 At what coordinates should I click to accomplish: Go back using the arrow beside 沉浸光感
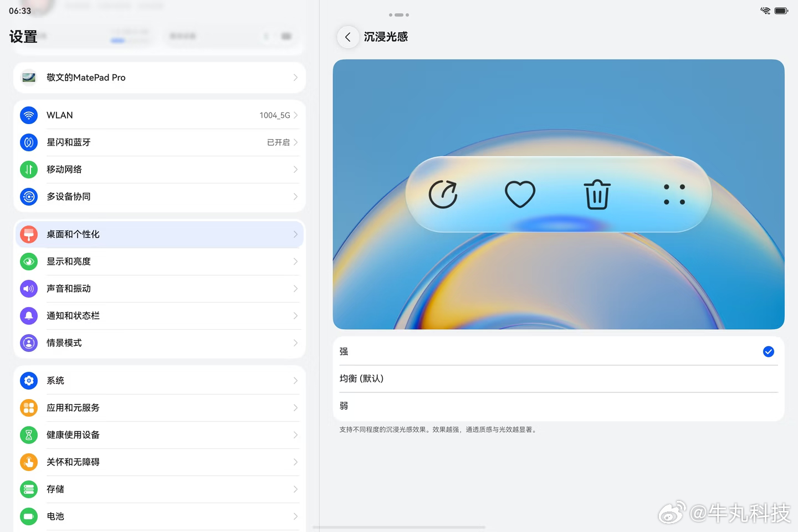pyautogui.click(x=348, y=37)
